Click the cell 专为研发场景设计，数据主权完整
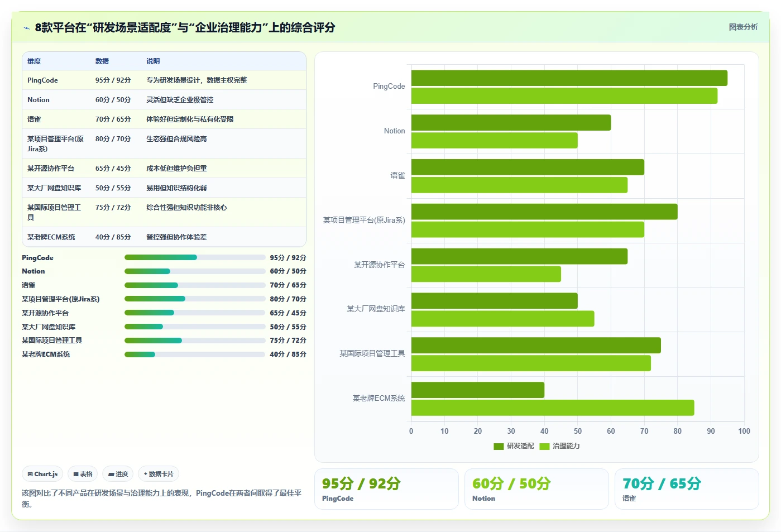The image size is (781, 532). pyautogui.click(x=197, y=80)
